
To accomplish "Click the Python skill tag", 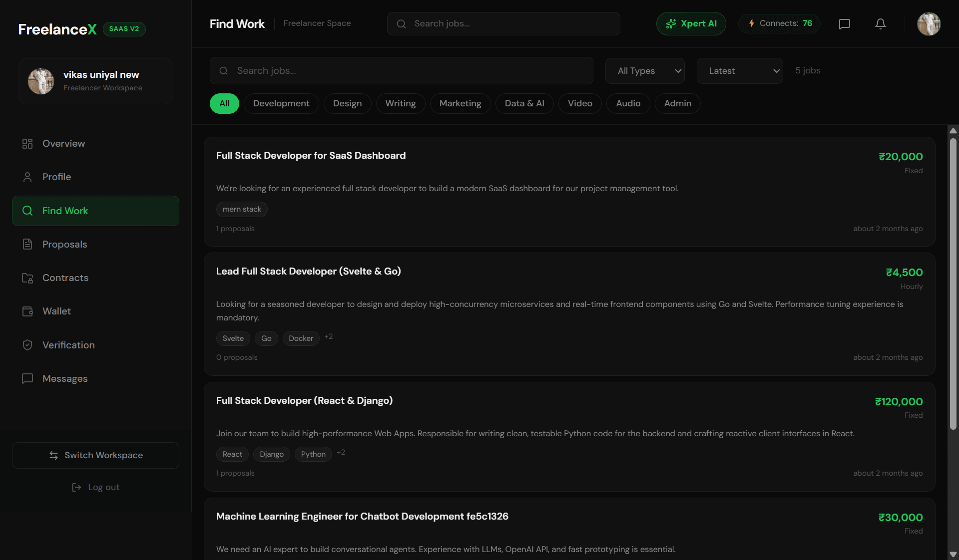I will tap(313, 454).
